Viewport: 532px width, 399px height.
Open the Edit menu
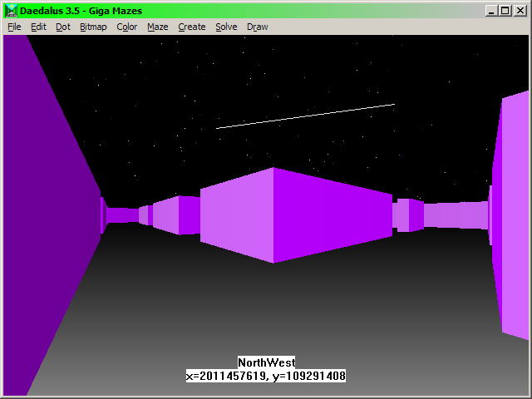(38, 27)
